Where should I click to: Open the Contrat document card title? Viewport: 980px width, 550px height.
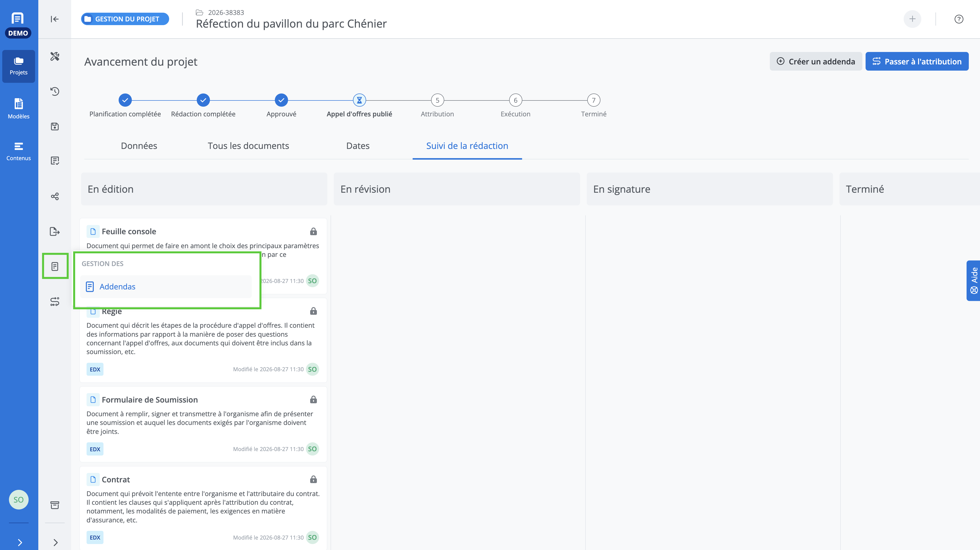[116, 479]
